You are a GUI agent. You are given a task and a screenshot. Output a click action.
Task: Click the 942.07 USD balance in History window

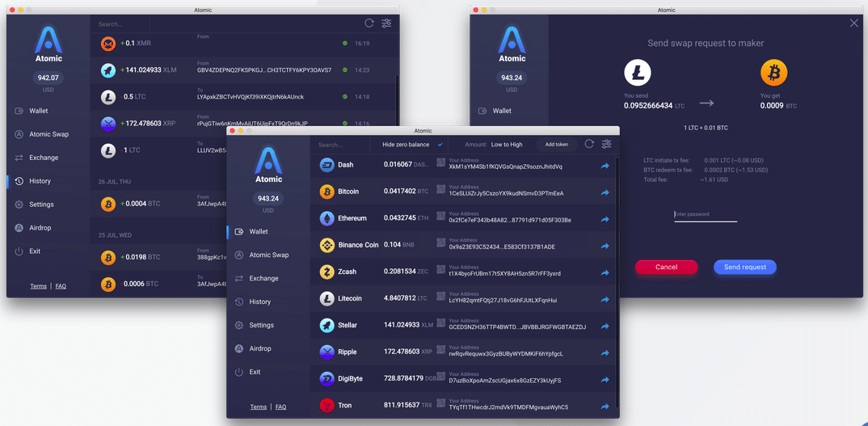[48, 78]
